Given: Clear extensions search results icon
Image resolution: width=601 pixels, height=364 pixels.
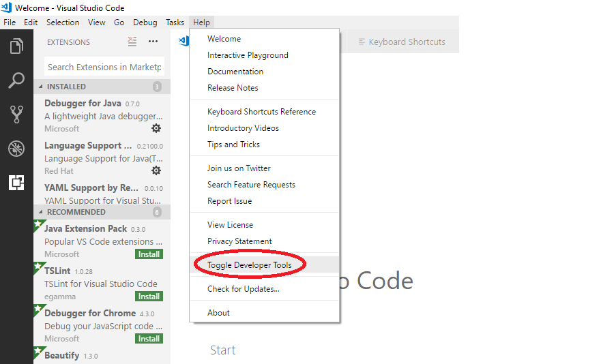Looking at the screenshot, I should (132, 42).
